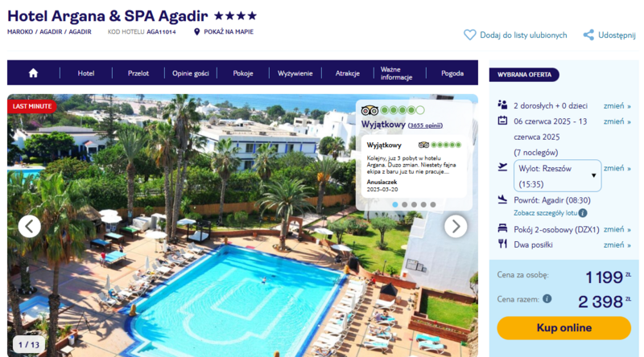Click the home icon in navigation bar

pos(33,73)
